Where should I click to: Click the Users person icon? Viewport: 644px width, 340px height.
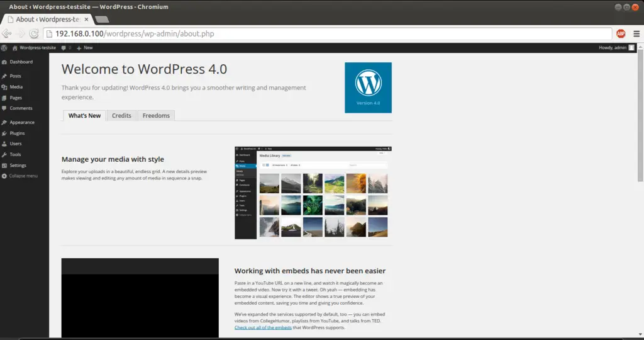[4, 144]
